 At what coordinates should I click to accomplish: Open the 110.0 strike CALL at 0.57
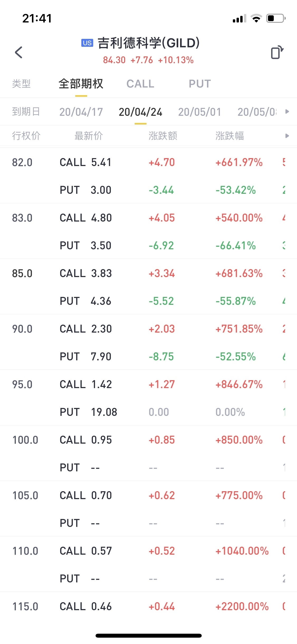(x=86, y=551)
